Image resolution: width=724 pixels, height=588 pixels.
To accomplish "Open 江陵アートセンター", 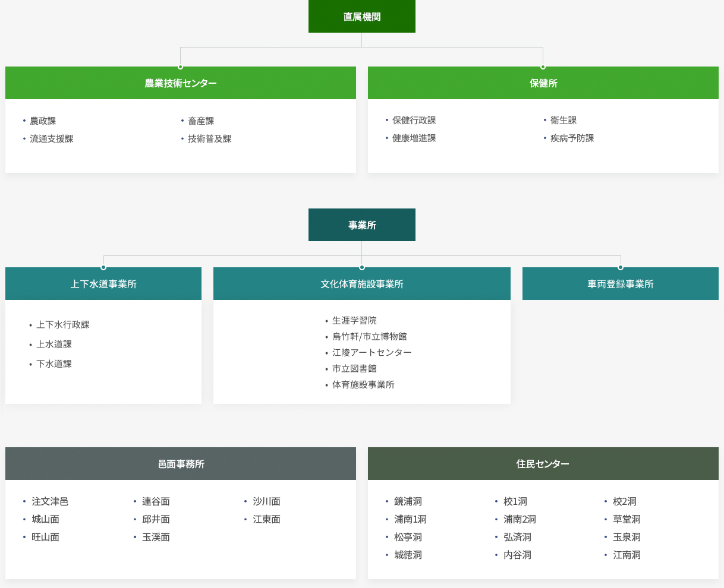I will (372, 352).
